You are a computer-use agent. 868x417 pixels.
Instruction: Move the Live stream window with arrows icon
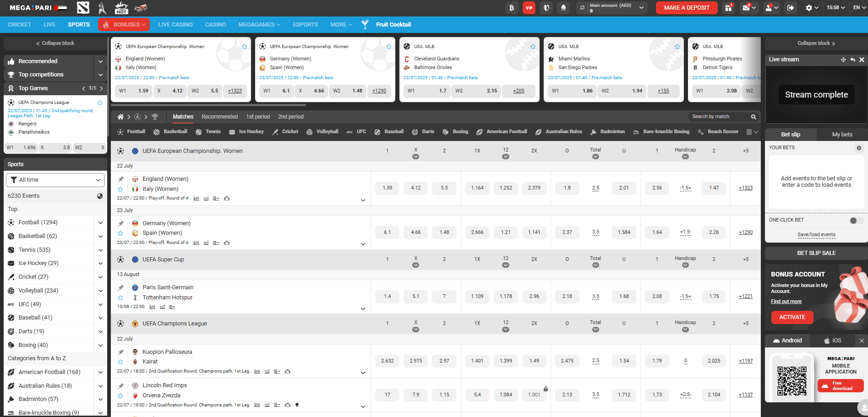tap(843, 60)
